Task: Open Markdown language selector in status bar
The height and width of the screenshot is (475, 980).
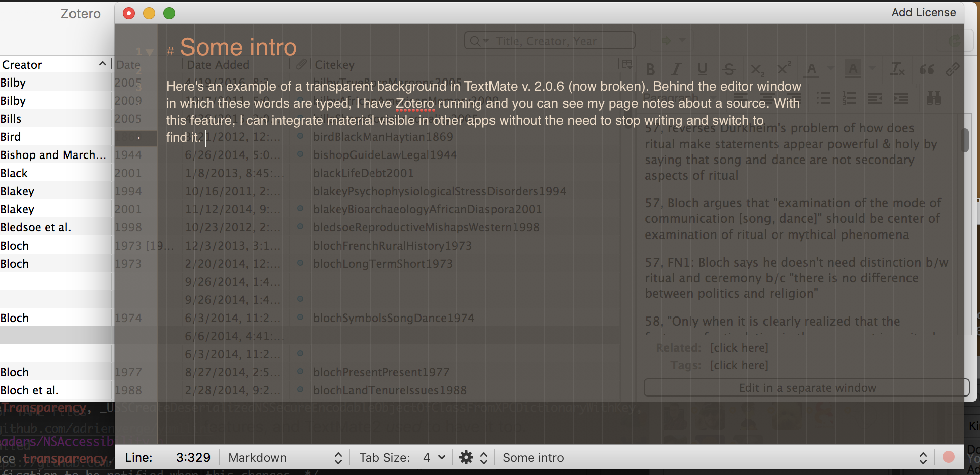Action: click(285, 458)
